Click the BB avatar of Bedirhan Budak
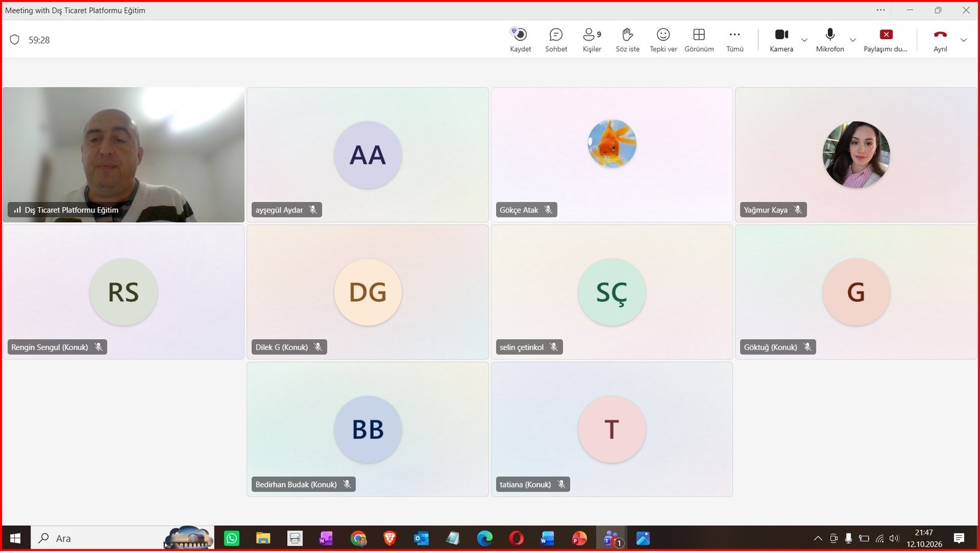The image size is (980, 553). (x=367, y=429)
